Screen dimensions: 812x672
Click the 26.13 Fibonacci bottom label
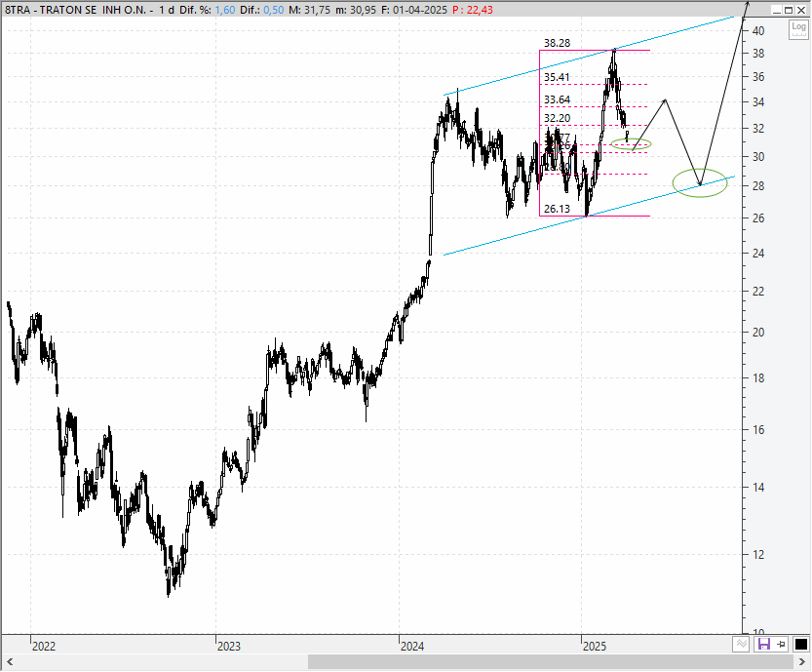[x=557, y=209]
